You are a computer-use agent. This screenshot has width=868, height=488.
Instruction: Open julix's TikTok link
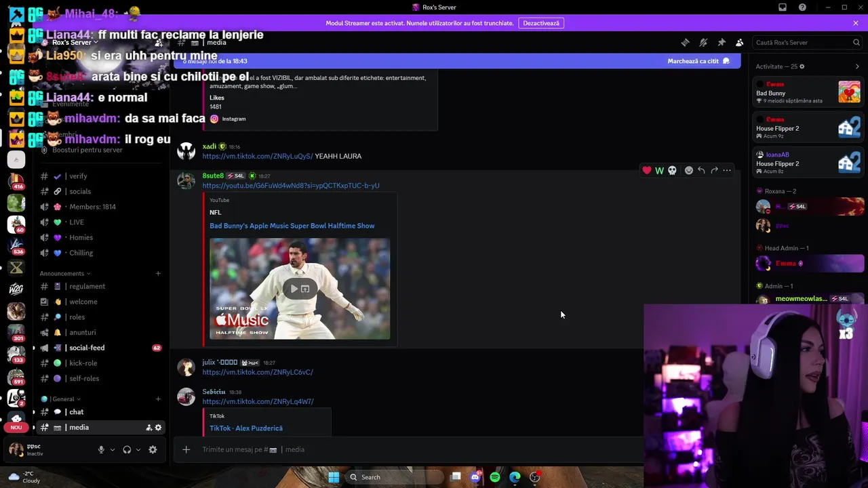[x=258, y=372]
